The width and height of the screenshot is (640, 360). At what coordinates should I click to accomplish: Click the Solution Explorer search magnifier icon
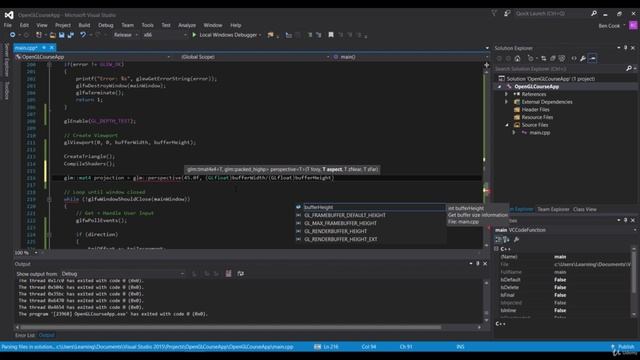629,69
